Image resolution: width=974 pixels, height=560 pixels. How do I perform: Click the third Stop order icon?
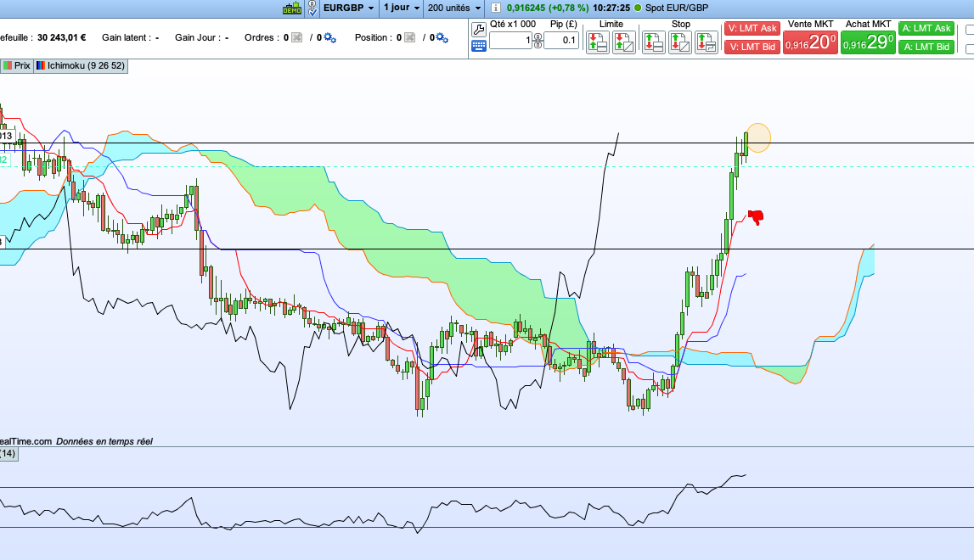707,42
